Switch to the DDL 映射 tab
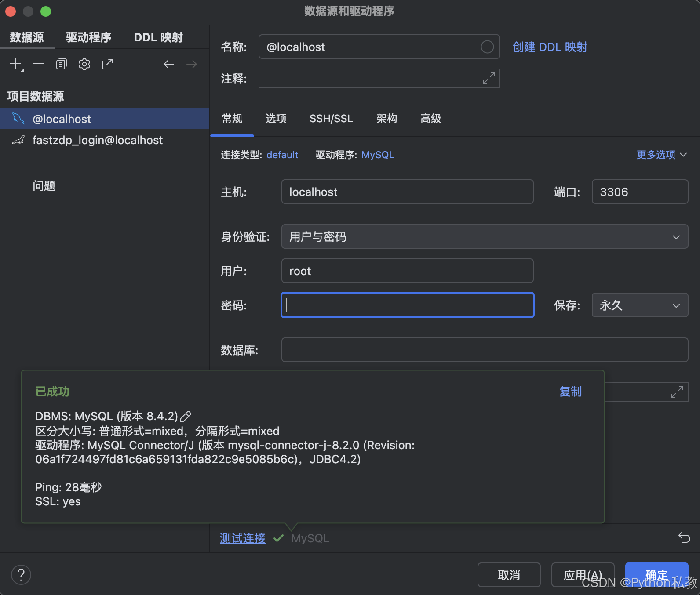Screen dimensions: 700x595 click(158, 37)
